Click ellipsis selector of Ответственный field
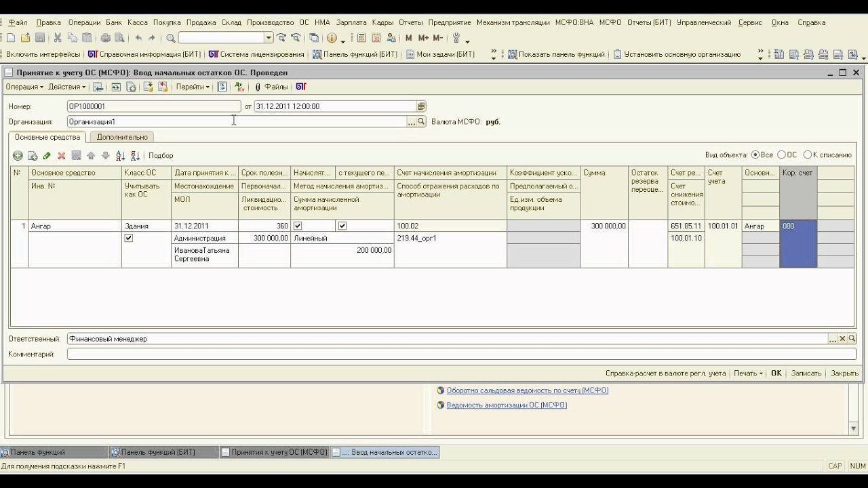 tap(833, 339)
